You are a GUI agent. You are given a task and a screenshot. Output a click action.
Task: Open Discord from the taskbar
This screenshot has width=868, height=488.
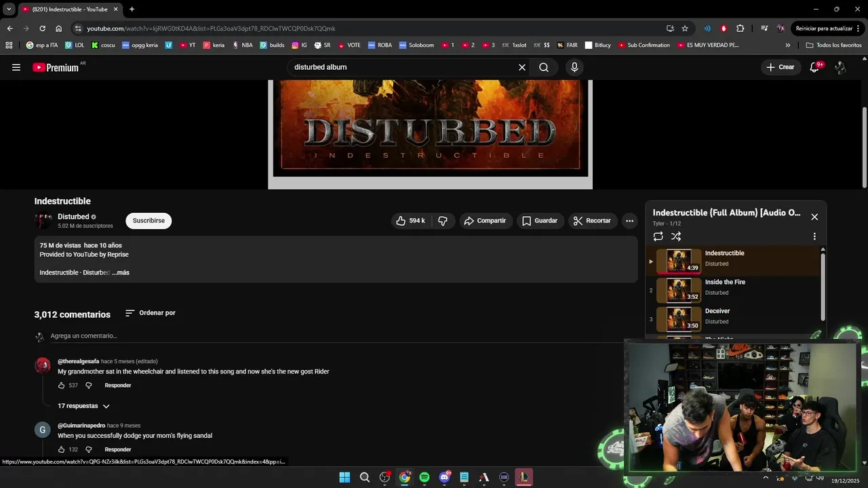[x=444, y=477]
